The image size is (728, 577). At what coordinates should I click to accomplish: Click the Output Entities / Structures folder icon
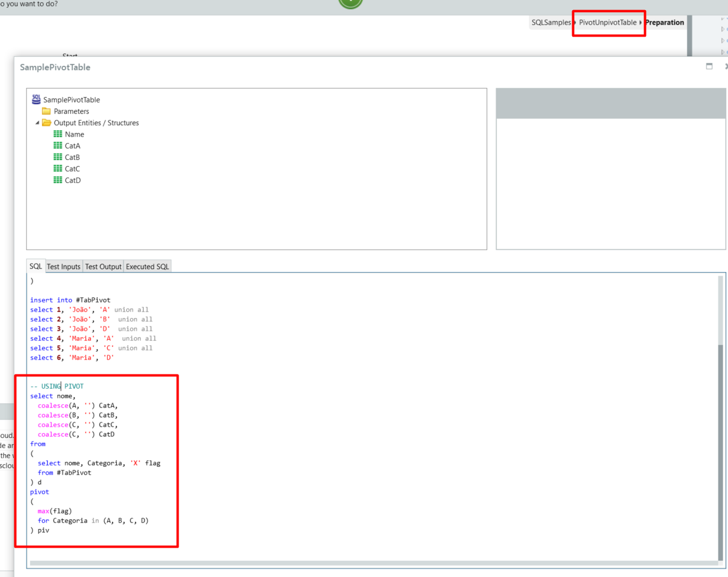click(46, 122)
